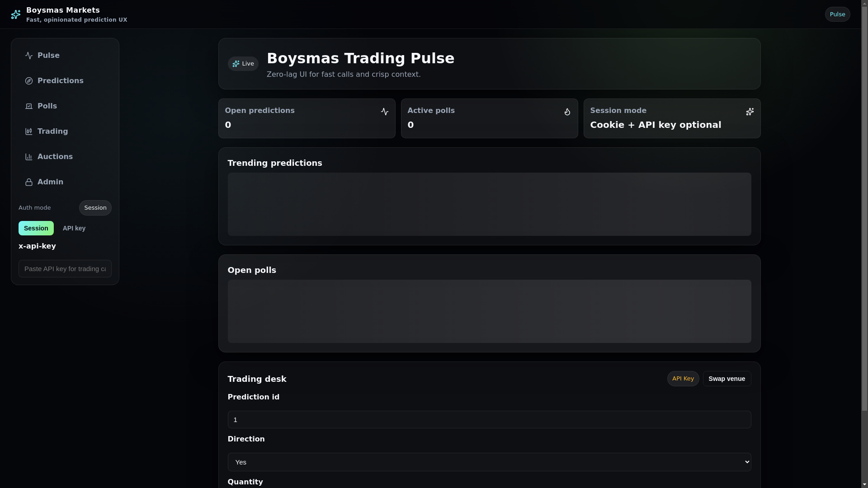Viewport: 868px width, 488px height.
Task: Click the Admin lock icon
Action: coord(29,182)
